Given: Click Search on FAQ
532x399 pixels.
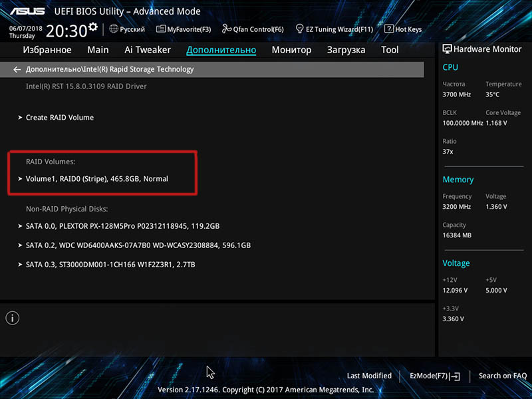Looking at the screenshot, I should point(503,376).
